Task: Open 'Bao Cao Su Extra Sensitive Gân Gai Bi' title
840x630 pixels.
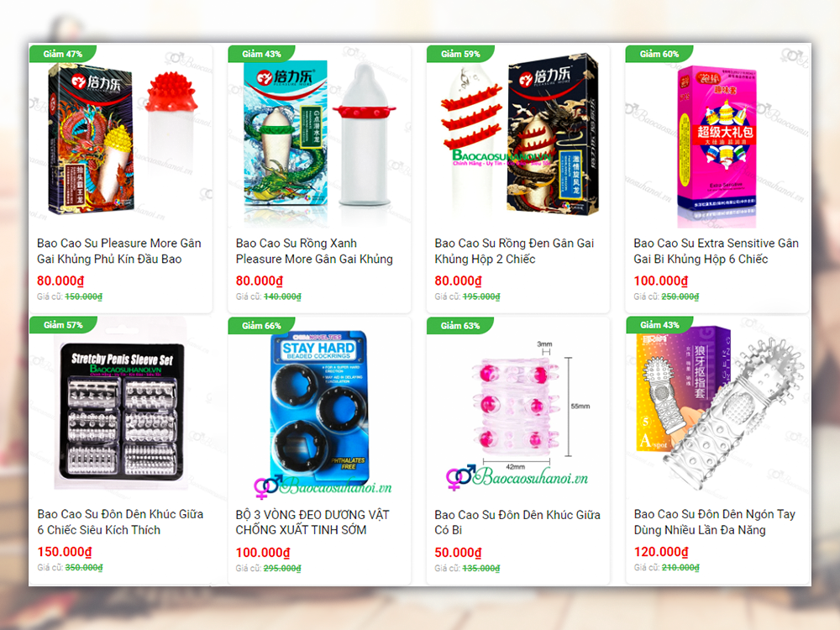Action: click(716, 250)
